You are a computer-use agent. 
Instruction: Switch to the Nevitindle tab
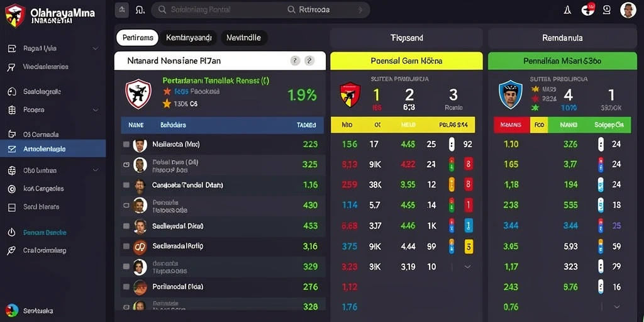click(244, 38)
